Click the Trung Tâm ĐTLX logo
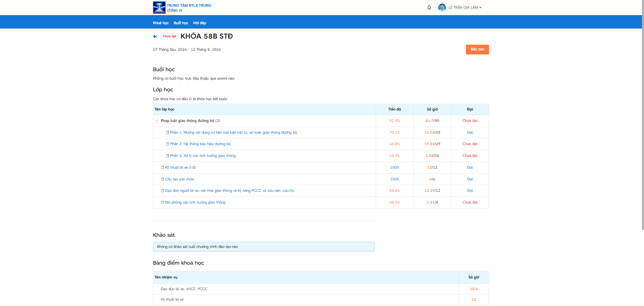This screenshot has width=644, height=306. (159, 7)
